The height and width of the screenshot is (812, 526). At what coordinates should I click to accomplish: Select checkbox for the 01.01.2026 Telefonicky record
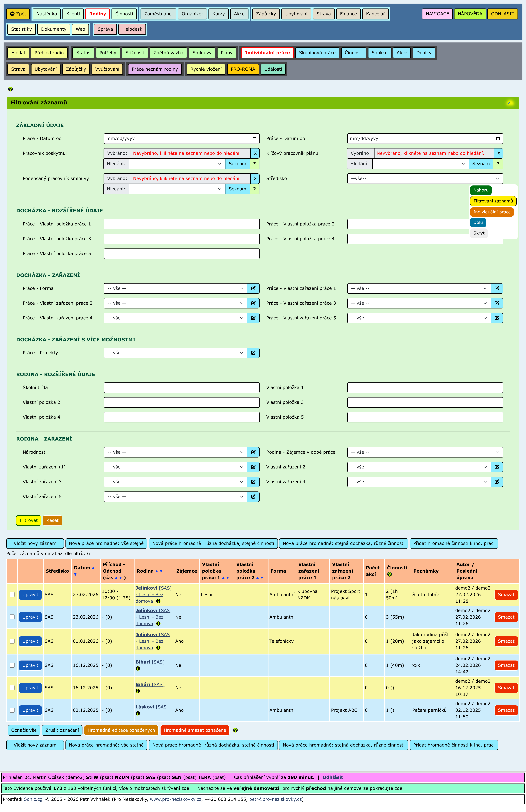12,641
